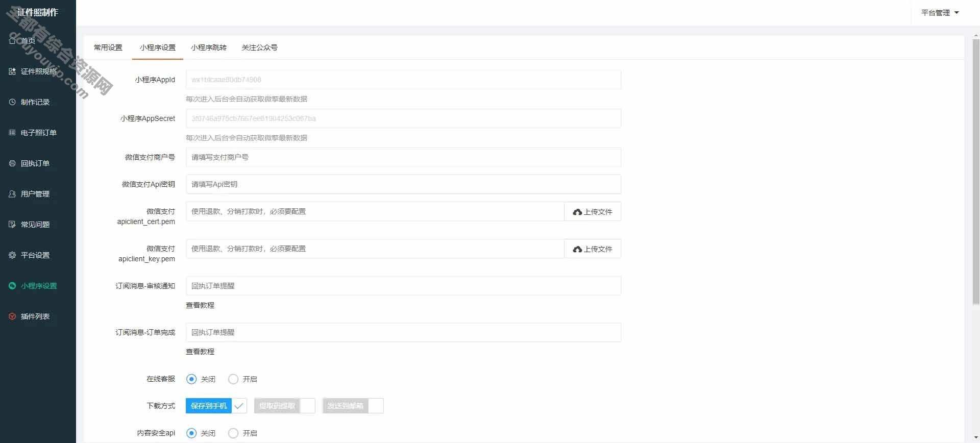The height and width of the screenshot is (443, 980).
Task: Click the 微信支付Api密钥 input field
Action: pyautogui.click(x=403, y=184)
